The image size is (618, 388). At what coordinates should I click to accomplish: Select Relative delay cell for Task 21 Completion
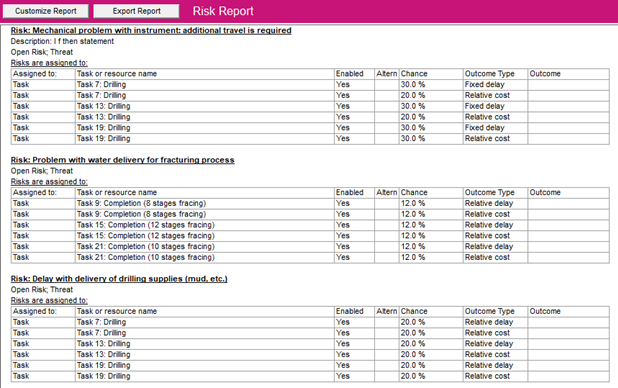[x=495, y=246]
